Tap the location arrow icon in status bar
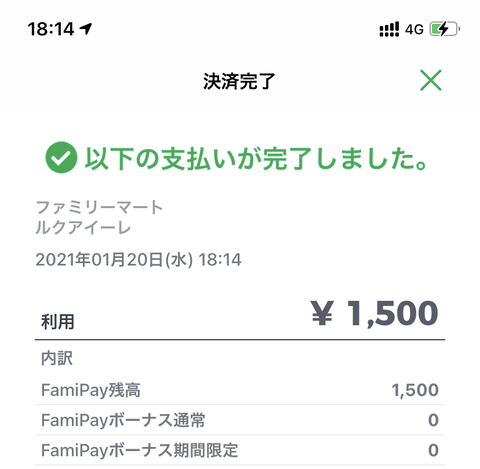The height and width of the screenshot is (469, 480). pyautogui.click(x=86, y=29)
